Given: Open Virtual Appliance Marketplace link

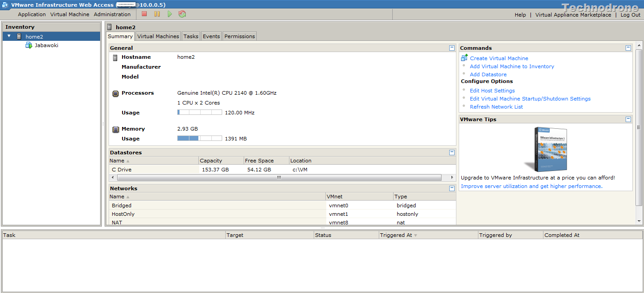Looking at the screenshot, I should tap(573, 15).
